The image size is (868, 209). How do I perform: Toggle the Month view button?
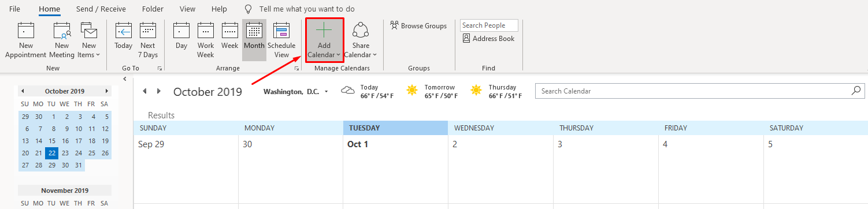pyautogui.click(x=254, y=40)
